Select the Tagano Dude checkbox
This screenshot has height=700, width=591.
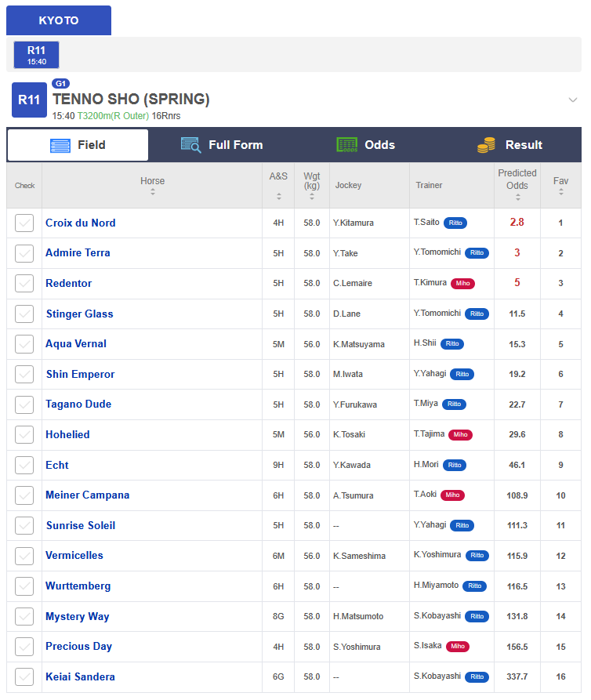click(x=24, y=404)
